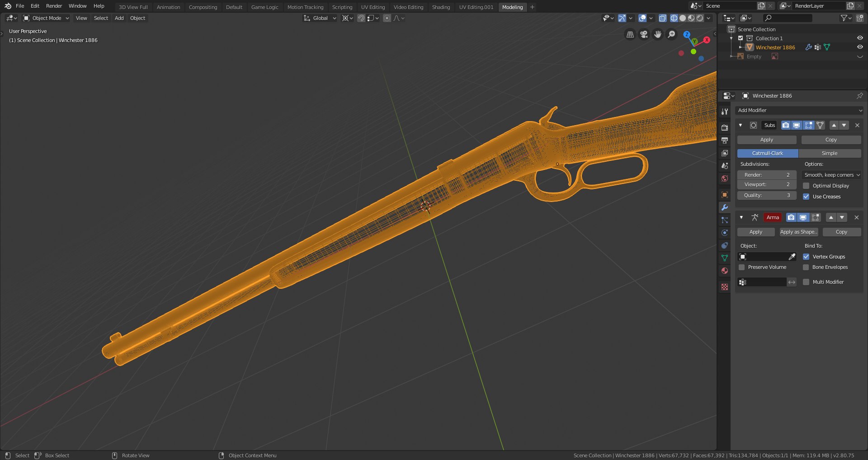Open Global transform orientation dropdown
Image resolution: width=868 pixels, height=460 pixels.
(320, 18)
